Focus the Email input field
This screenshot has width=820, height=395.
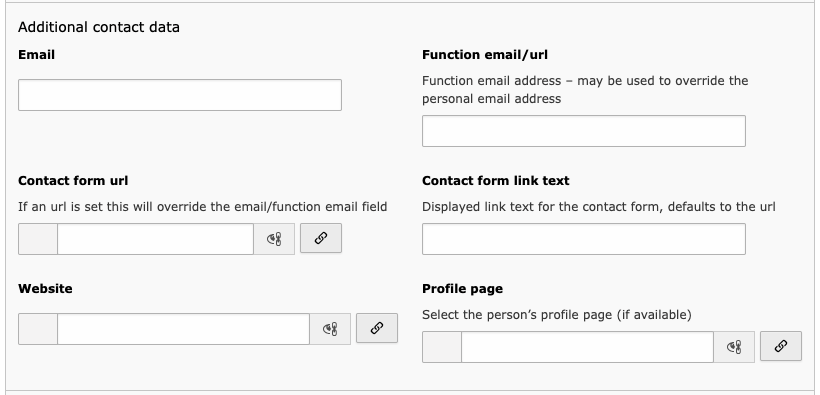tap(180, 95)
